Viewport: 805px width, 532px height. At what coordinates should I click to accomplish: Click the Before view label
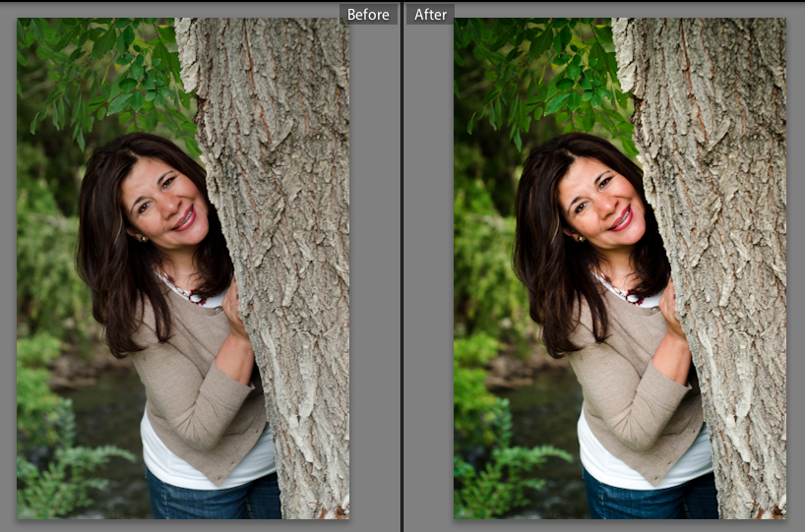369,14
